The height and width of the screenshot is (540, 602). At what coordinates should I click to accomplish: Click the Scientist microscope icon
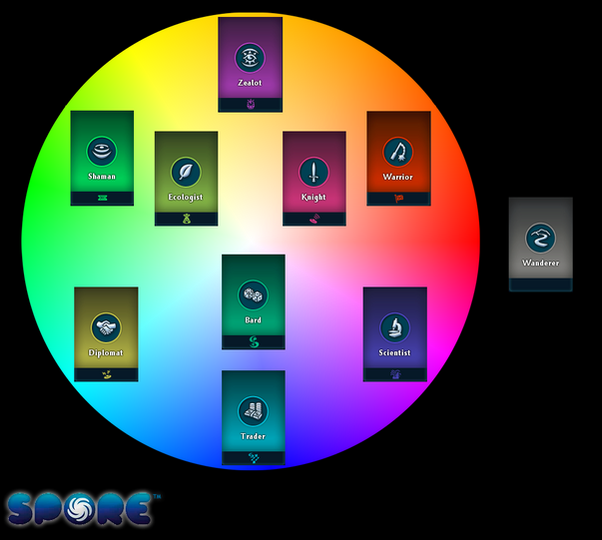tap(395, 327)
